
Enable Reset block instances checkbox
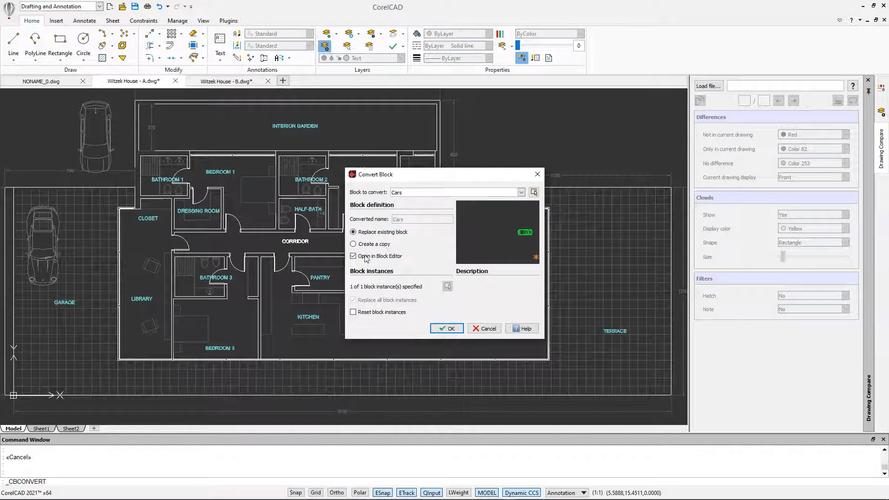pos(353,312)
